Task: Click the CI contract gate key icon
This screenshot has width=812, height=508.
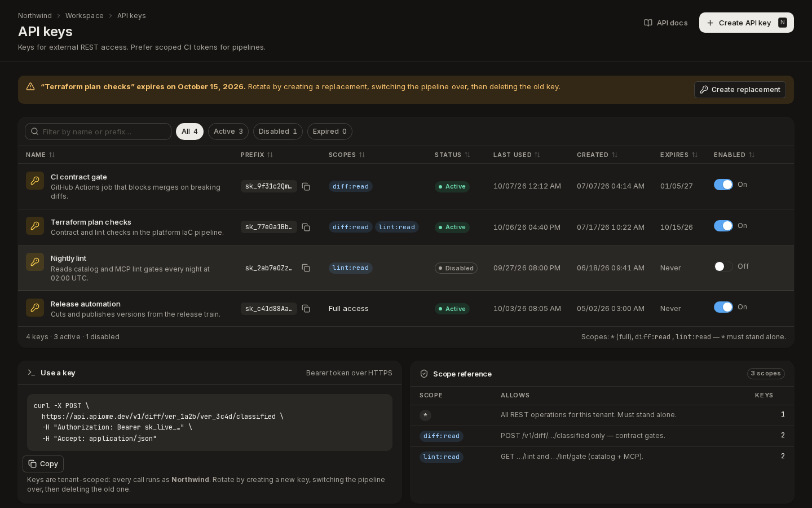Action: click(35, 181)
